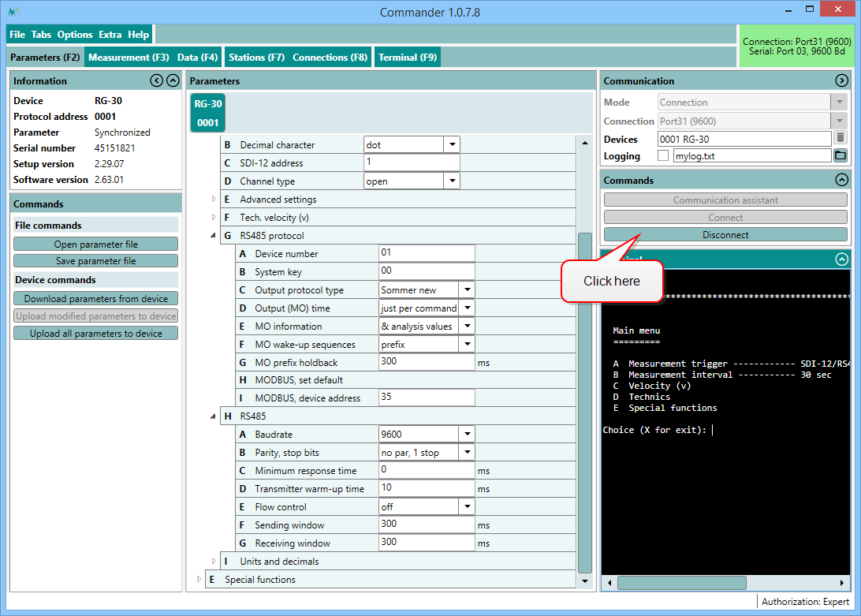Open Decimal character dropdown
This screenshot has width=861, height=616.
[452, 144]
